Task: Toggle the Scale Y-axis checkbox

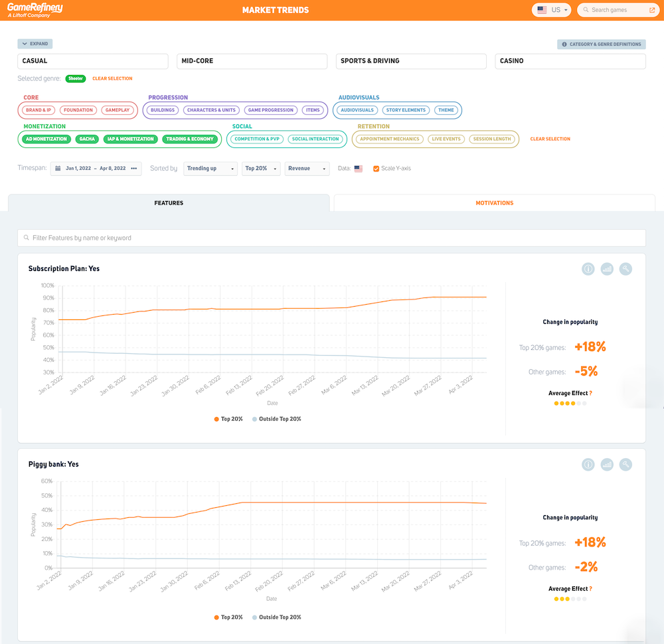Action: (x=376, y=169)
